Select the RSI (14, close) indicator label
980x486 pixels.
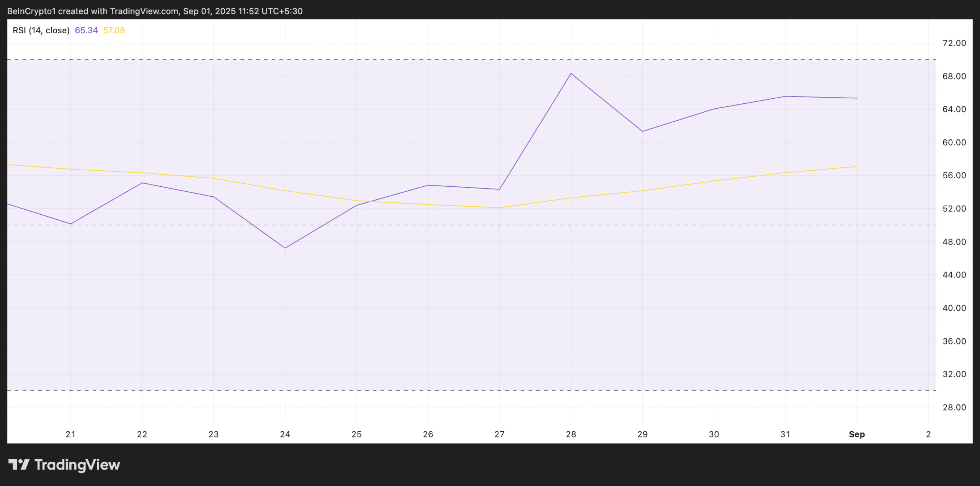click(x=40, y=30)
